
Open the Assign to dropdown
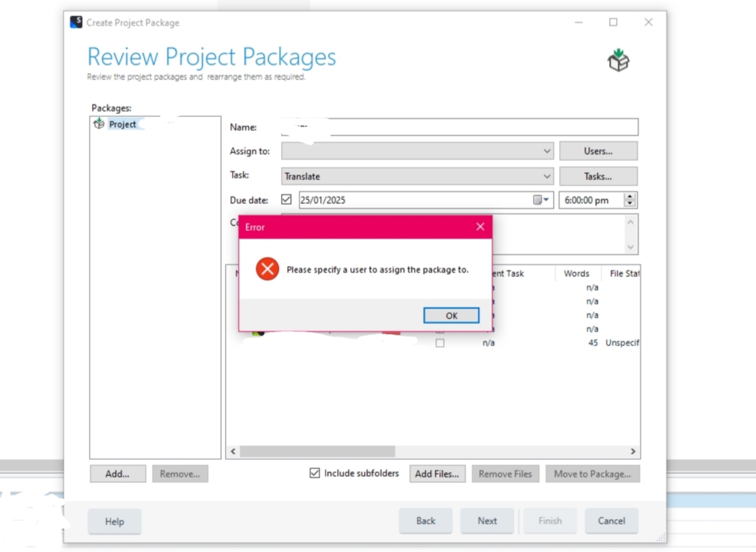click(417, 151)
